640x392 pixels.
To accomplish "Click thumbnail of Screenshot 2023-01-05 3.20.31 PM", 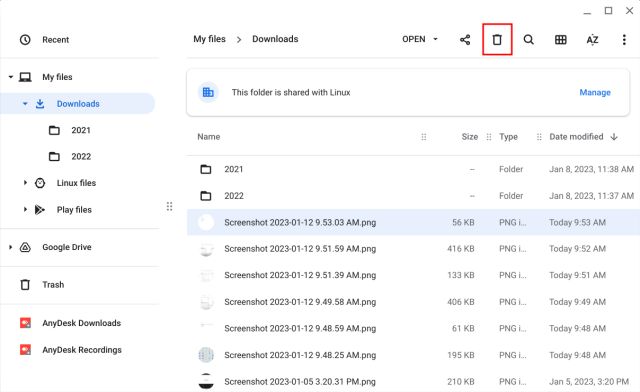I will click(206, 381).
